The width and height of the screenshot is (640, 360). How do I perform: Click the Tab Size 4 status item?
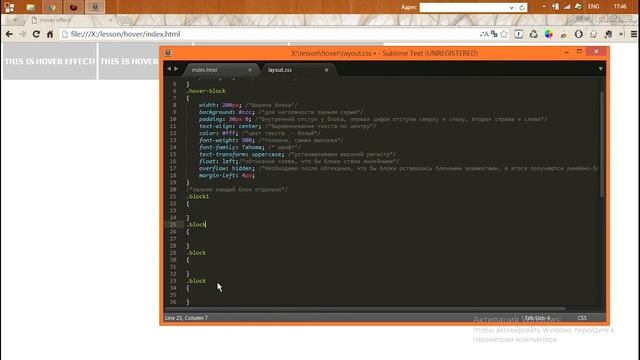click(x=537, y=318)
